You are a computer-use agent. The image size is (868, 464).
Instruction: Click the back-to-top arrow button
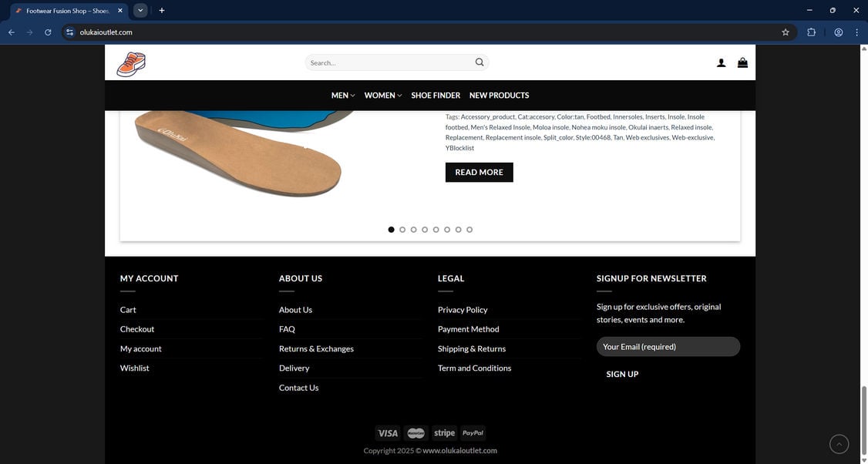point(839,444)
